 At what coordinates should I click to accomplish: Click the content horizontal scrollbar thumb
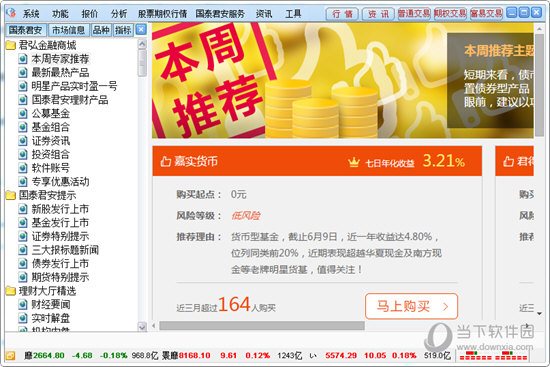[x=262, y=326]
